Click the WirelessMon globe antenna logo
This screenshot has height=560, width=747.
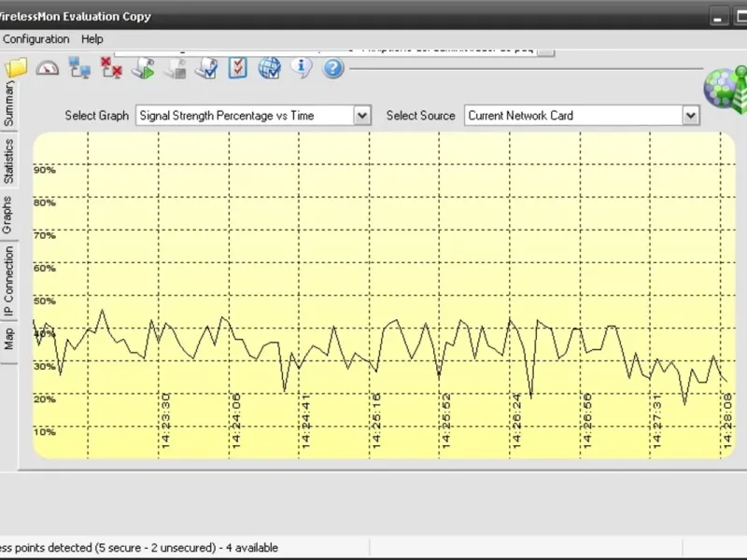(x=725, y=87)
